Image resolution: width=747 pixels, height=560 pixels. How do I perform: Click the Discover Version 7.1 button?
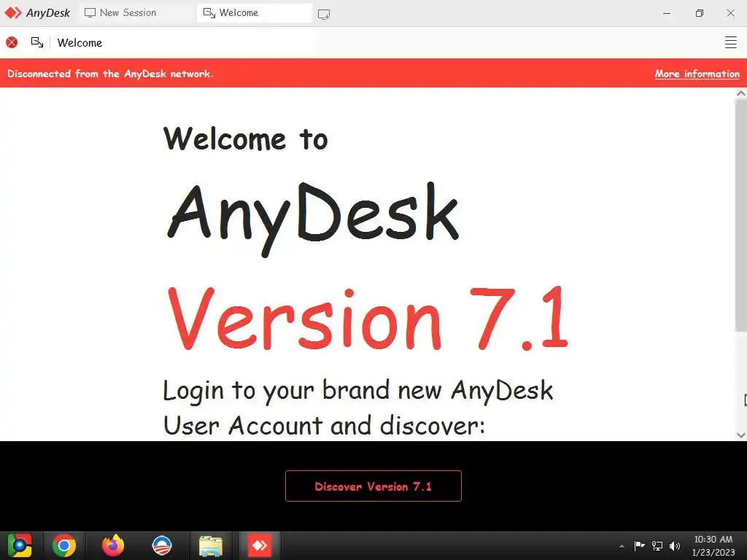click(x=373, y=486)
